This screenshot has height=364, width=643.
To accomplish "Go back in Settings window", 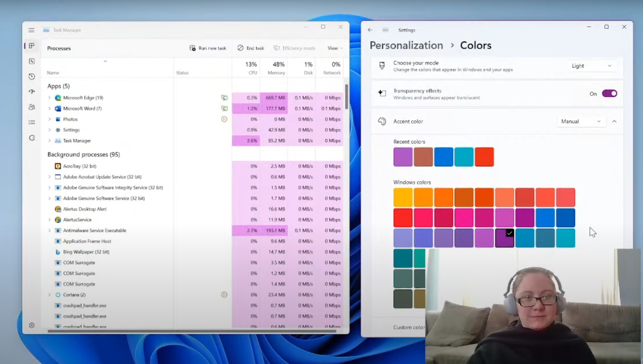I will (370, 30).
